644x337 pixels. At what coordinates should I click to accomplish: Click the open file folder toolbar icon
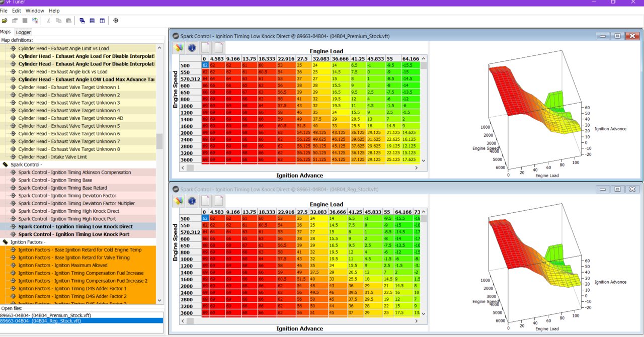coord(5,21)
